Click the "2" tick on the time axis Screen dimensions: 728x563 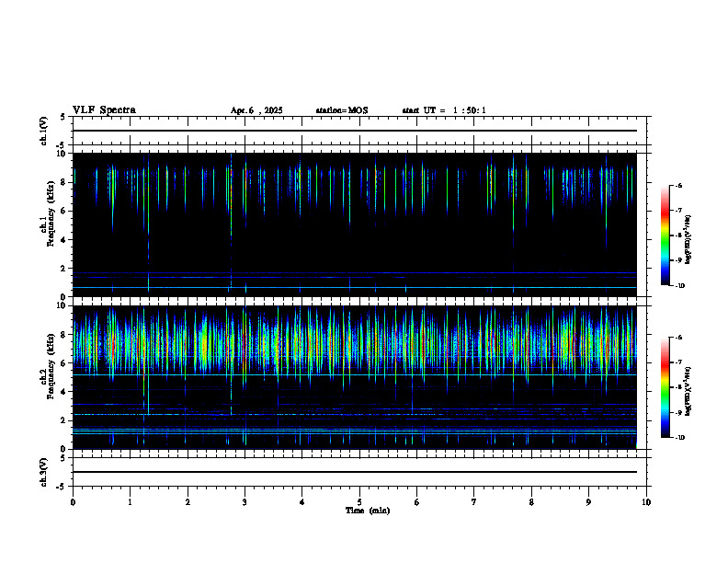188,502
